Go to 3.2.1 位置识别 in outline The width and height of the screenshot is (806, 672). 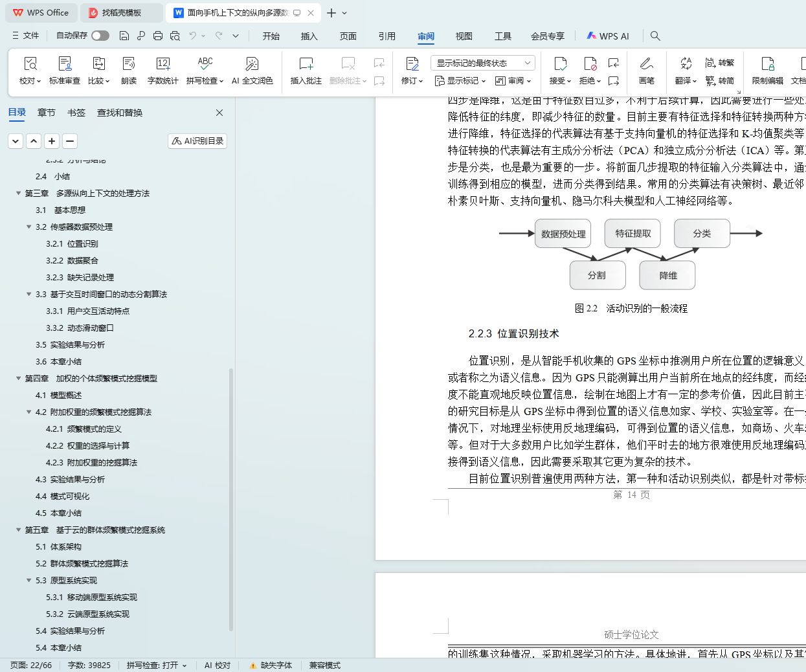click(x=72, y=243)
